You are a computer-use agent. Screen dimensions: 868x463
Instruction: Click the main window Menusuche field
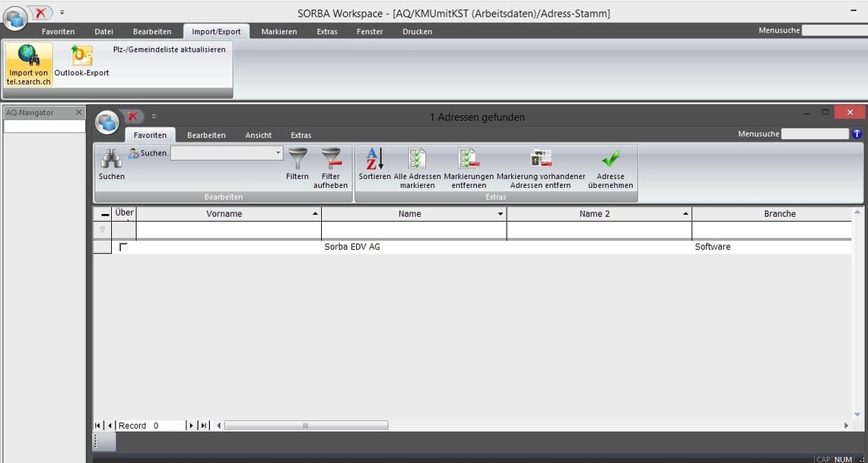(835, 30)
